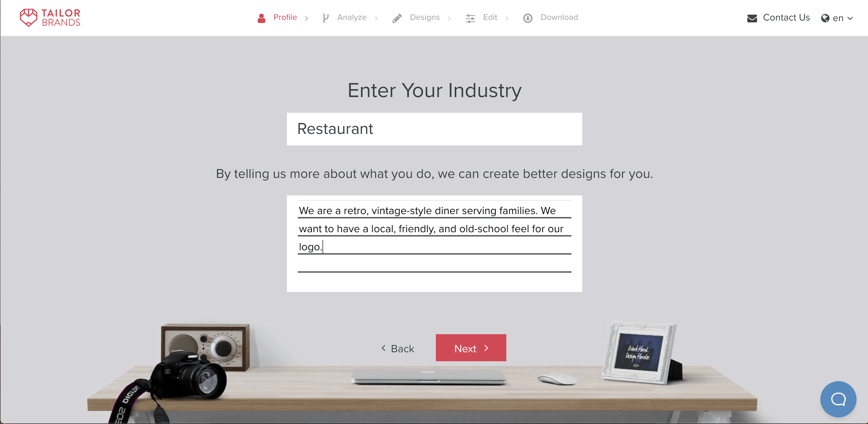Click the business description text area

435,243
